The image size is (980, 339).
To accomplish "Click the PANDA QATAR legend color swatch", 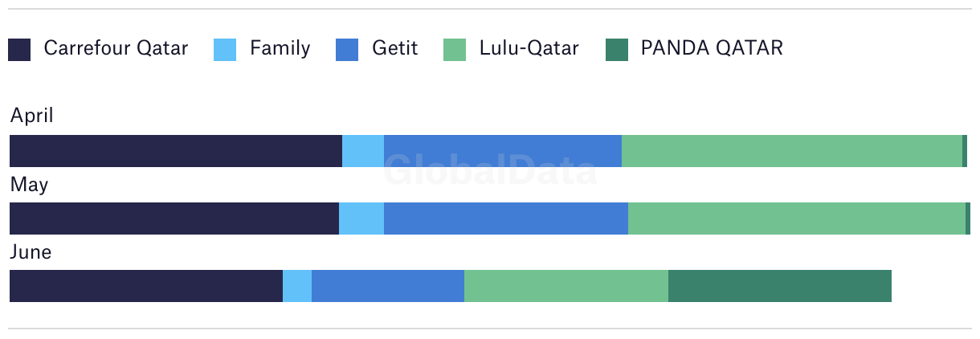I will coord(616,50).
